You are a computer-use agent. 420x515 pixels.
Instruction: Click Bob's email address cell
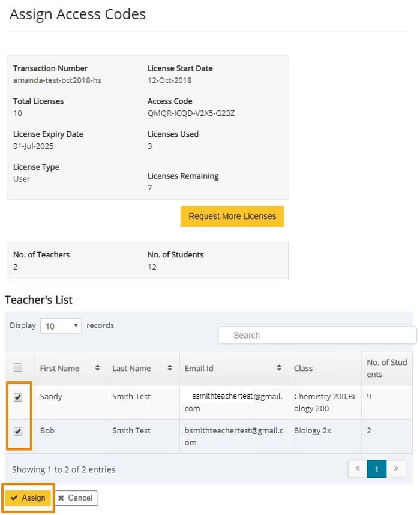pos(233,436)
